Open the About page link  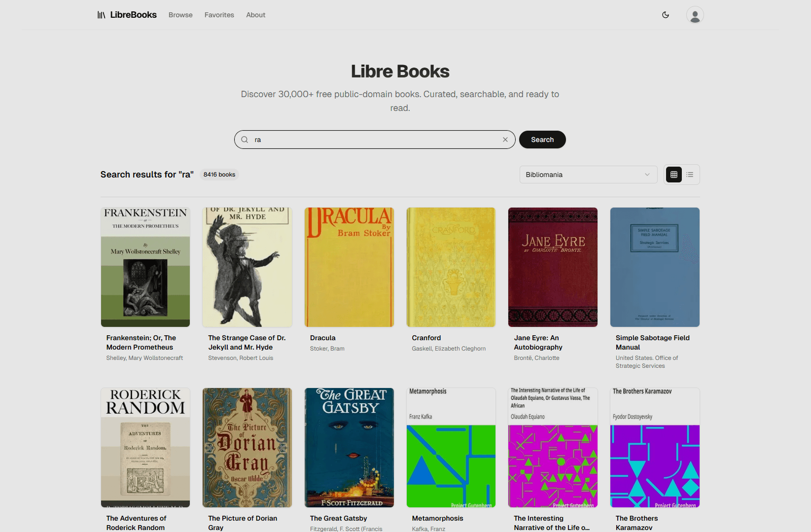pyautogui.click(x=255, y=15)
